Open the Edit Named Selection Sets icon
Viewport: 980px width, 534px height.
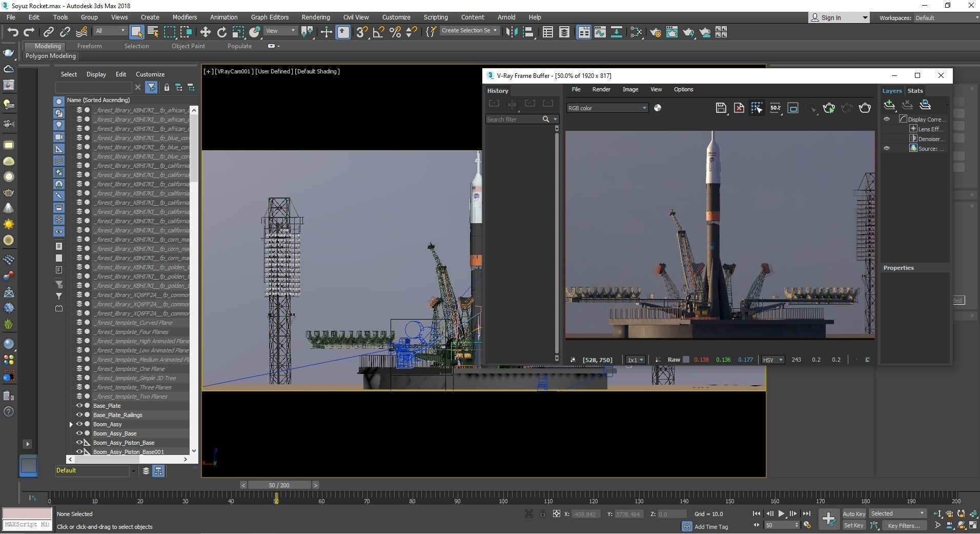(431, 32)
